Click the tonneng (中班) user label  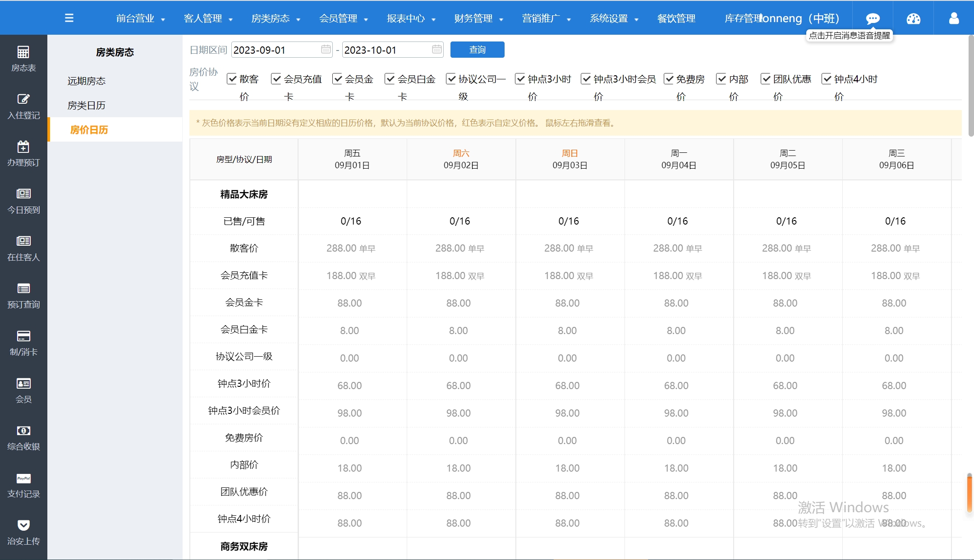(799, 18)
